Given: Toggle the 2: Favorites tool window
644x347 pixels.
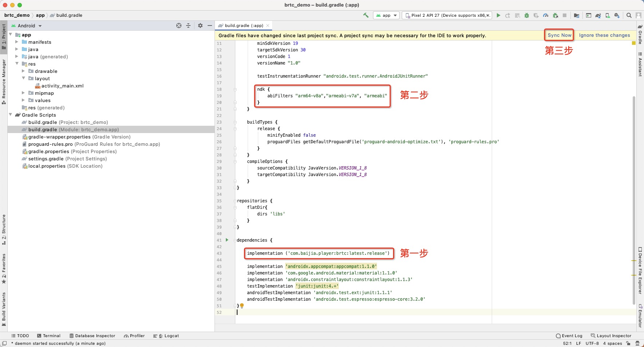Looking at the screenshot, I should click(4, 269).
